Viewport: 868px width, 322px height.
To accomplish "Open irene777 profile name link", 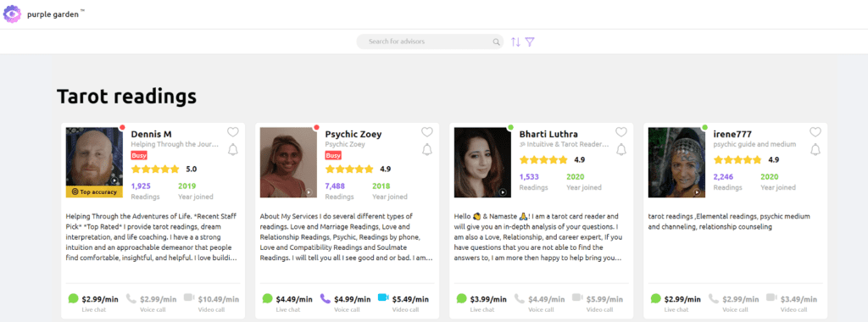I will (732, 134).
